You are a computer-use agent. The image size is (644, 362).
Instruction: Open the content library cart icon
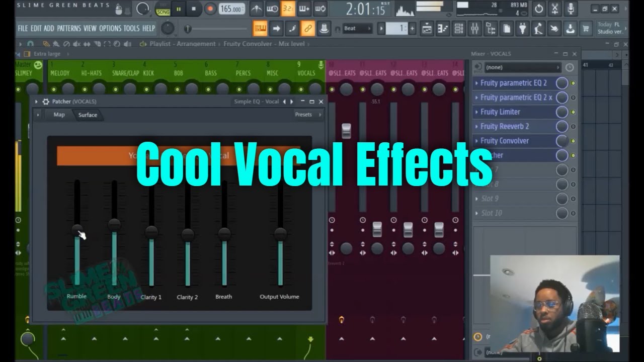(x=586, y=29)
